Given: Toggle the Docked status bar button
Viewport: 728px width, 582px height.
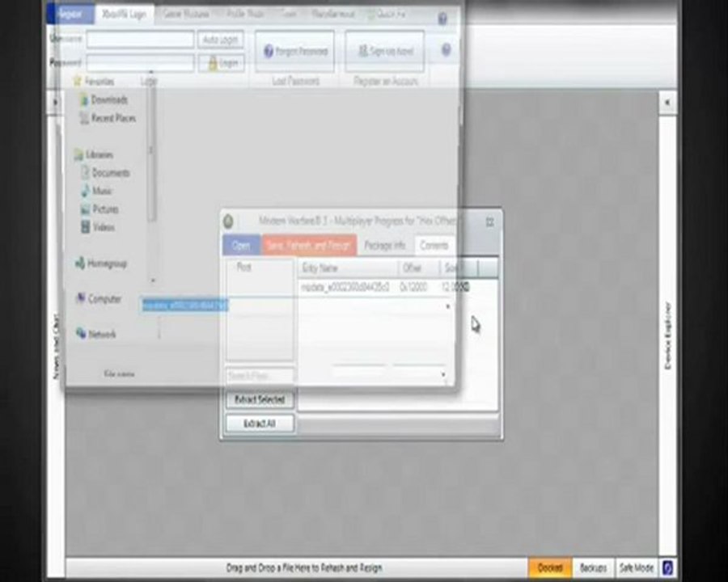Looking at the screenshot, I should coord(550,567).
